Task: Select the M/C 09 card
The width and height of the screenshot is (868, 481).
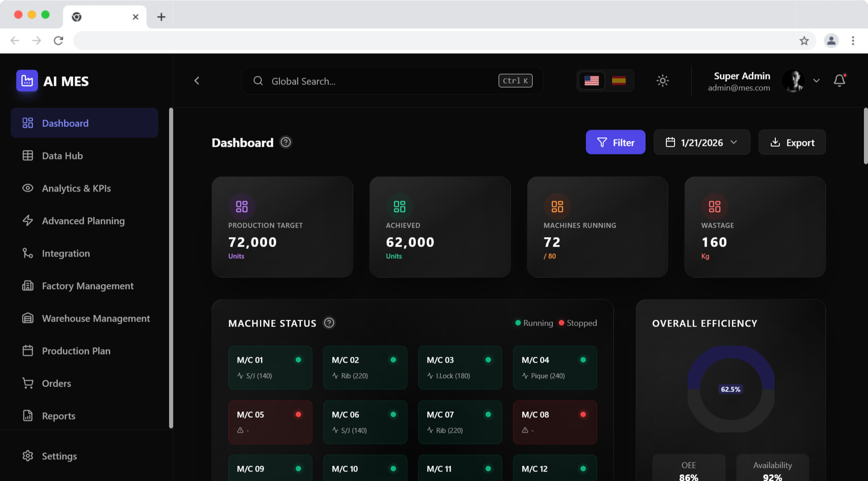Action: 270,468
